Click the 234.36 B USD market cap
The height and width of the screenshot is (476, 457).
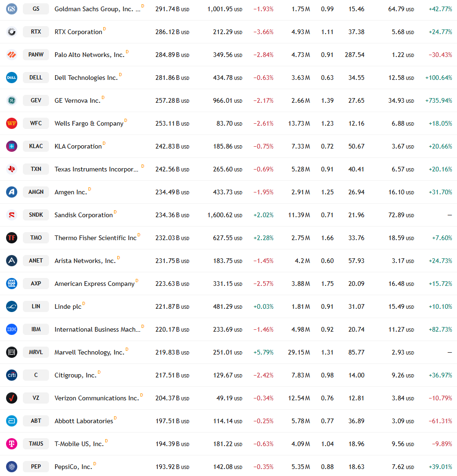[172, 215]
